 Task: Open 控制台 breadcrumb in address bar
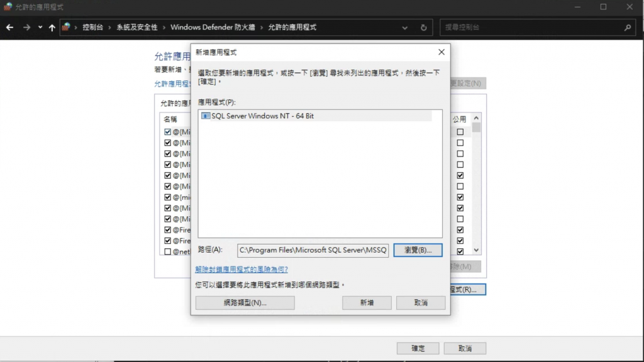point(93,27)
